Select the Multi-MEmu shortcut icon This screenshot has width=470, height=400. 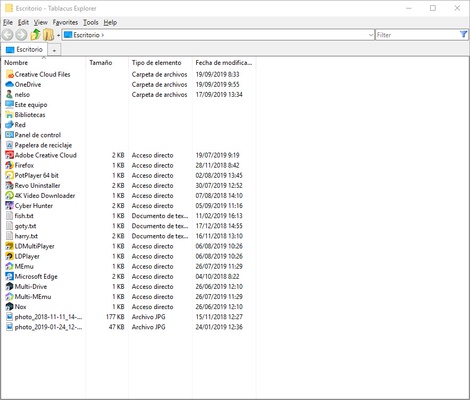coord(10,297)
